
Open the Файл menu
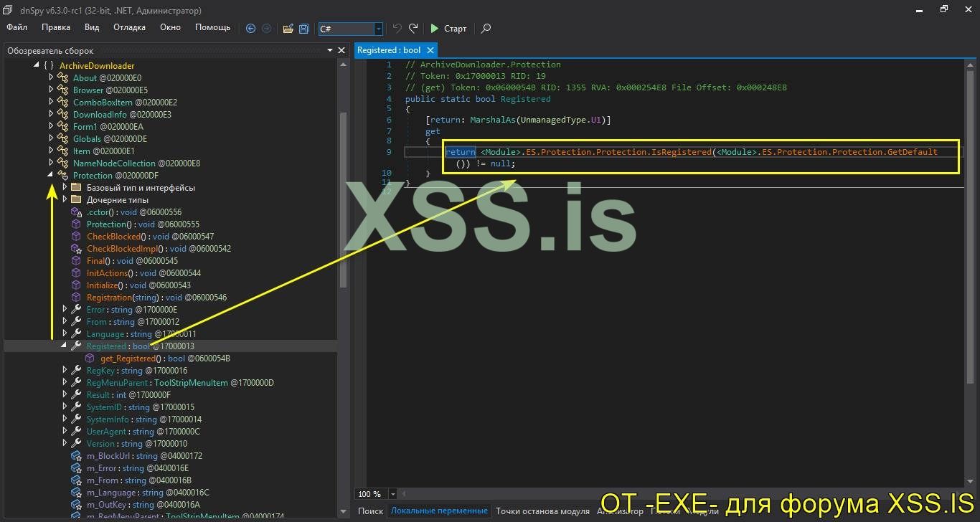tap(17, 27)
